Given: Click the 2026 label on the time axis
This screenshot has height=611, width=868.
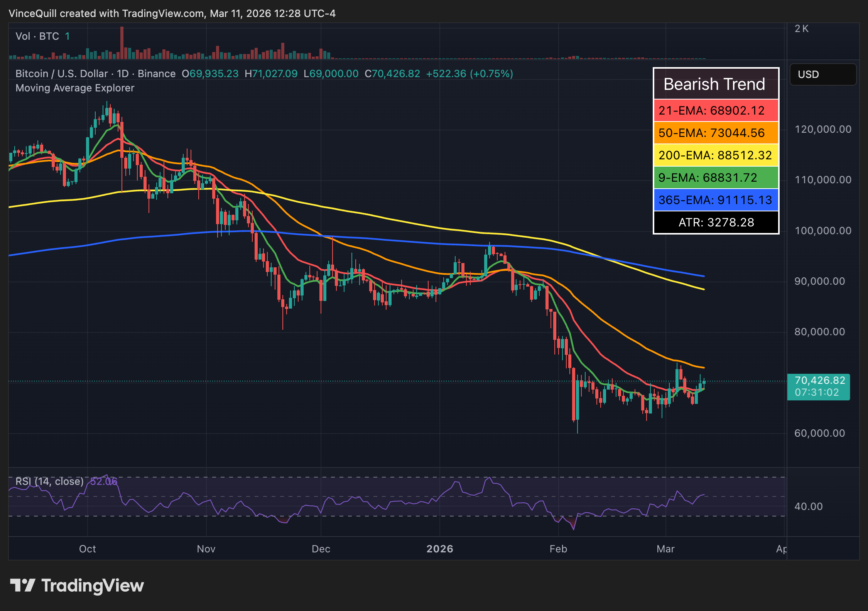Looking at the screenshot, I should (440, 549).
